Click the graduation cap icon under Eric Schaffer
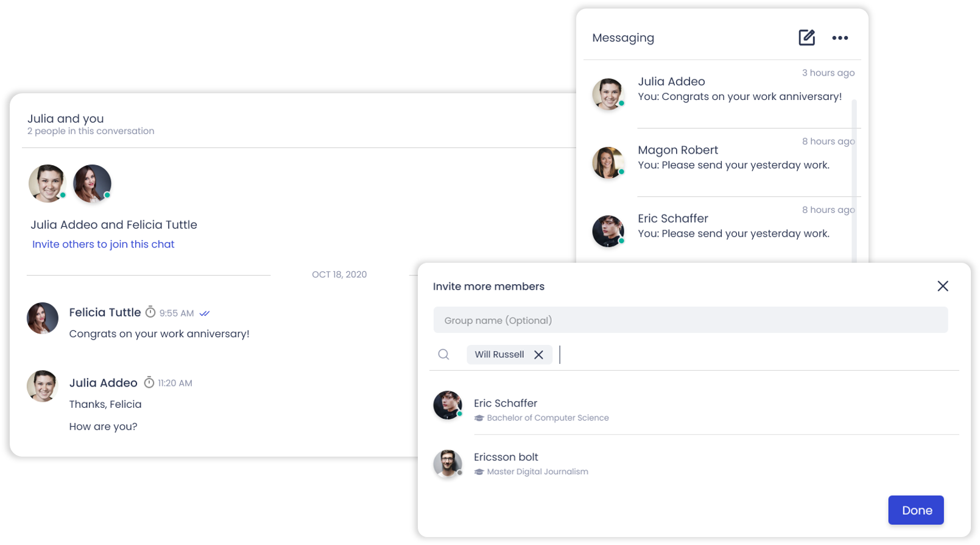The image size is (980, 545). point(479,418)
